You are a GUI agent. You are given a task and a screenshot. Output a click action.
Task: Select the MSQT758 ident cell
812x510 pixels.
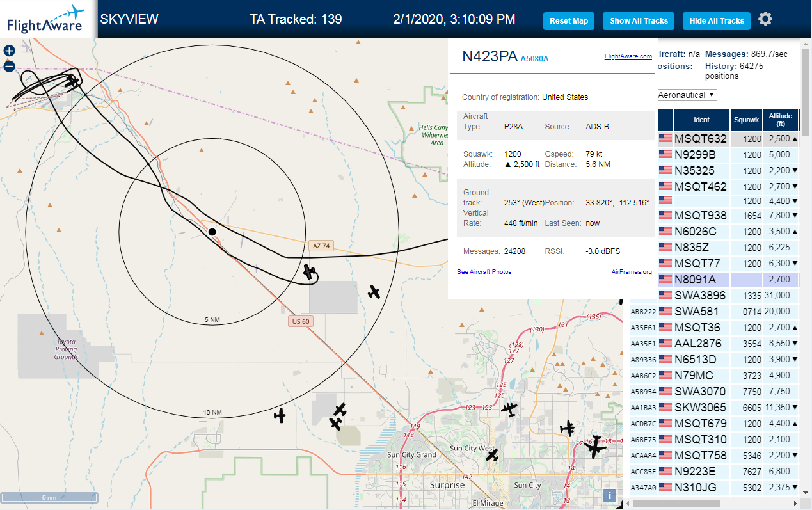point(701,455)
